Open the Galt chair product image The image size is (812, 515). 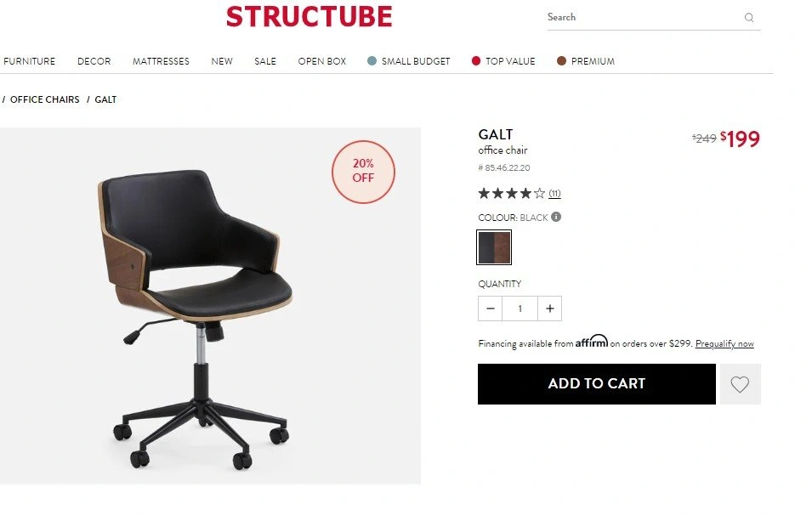click(x=210, y=306)
